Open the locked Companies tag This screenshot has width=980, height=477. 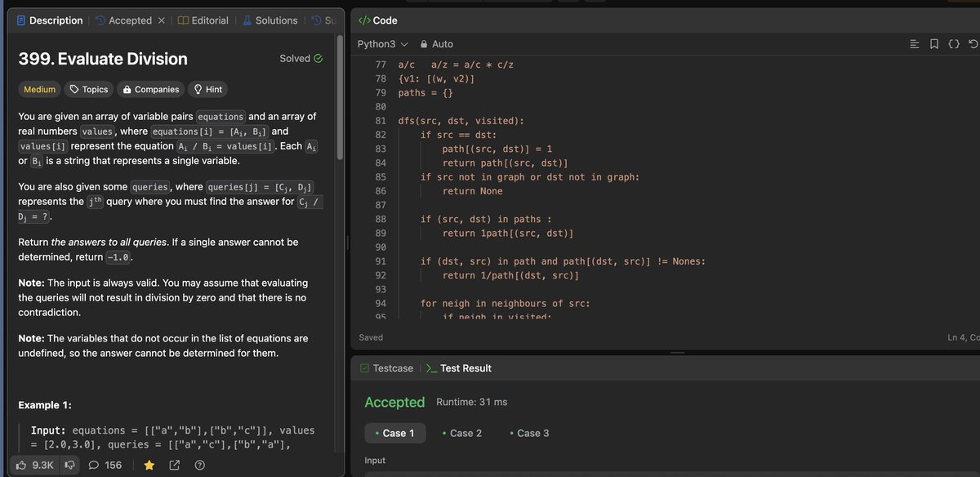(150, 90)
